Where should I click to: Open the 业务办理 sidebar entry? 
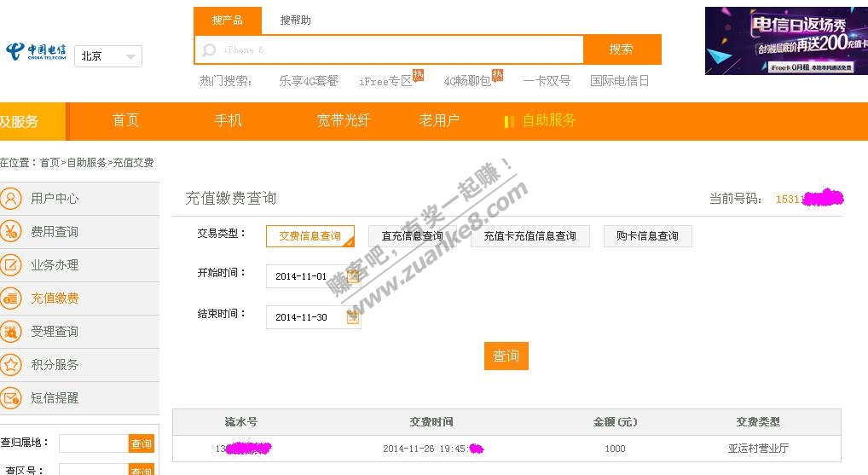click(x=79, y=264)
